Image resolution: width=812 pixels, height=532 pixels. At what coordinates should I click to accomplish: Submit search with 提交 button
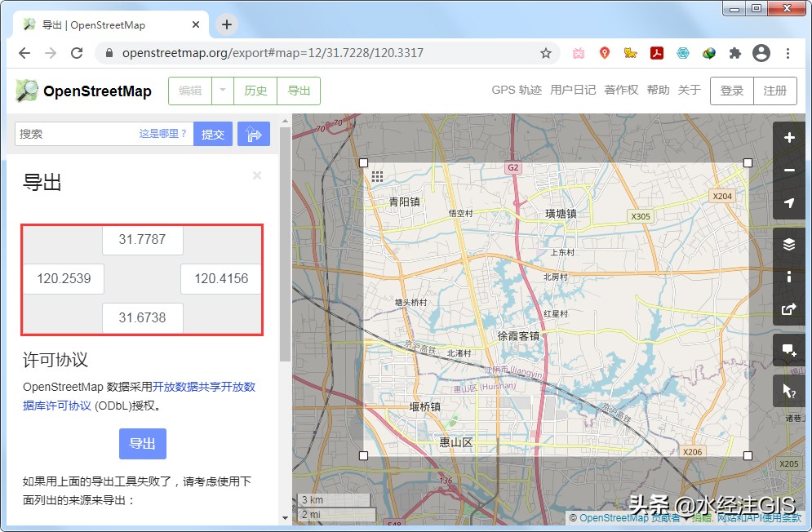(213, 134)
